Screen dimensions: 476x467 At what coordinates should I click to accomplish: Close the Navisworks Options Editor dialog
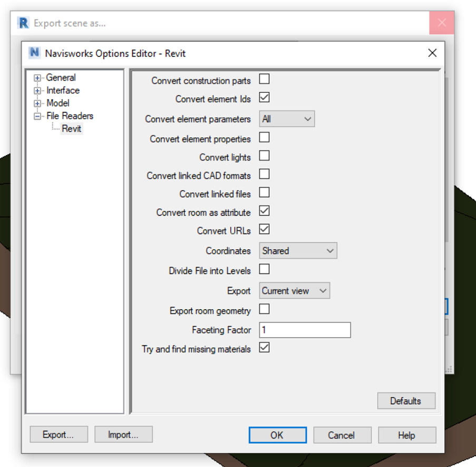pyautogui.click(x=432, y=53)
